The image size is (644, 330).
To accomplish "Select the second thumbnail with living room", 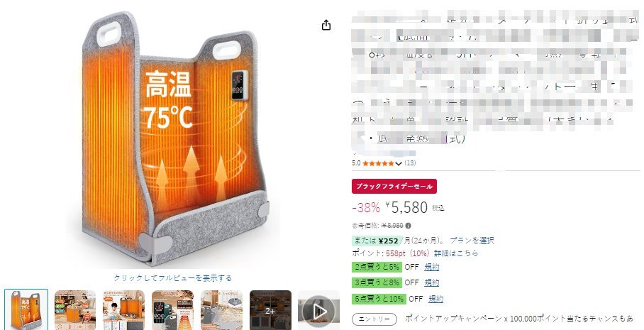I will [x=75, y=310].
